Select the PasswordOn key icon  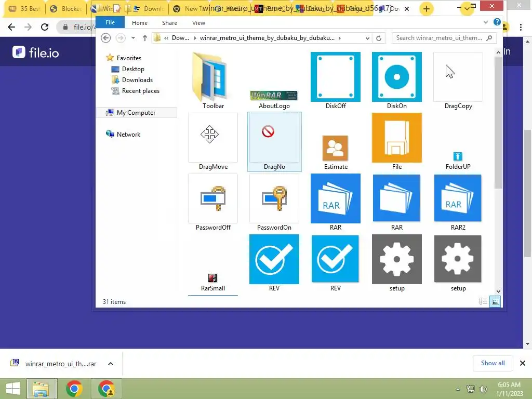point(274,203)
